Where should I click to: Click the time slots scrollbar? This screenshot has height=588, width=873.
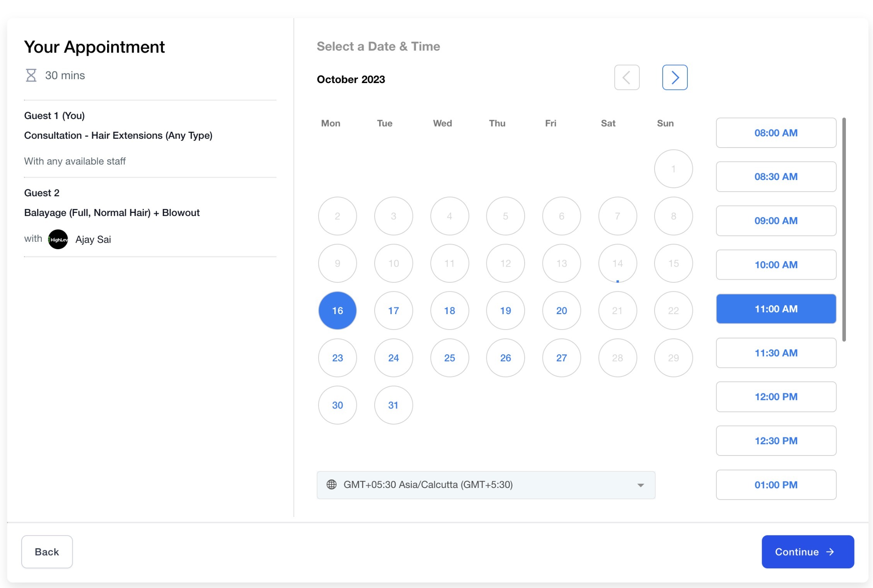tap(844, 229)
